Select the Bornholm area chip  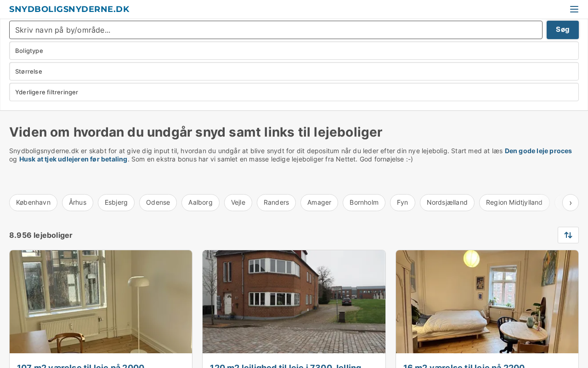coord(364,202)
